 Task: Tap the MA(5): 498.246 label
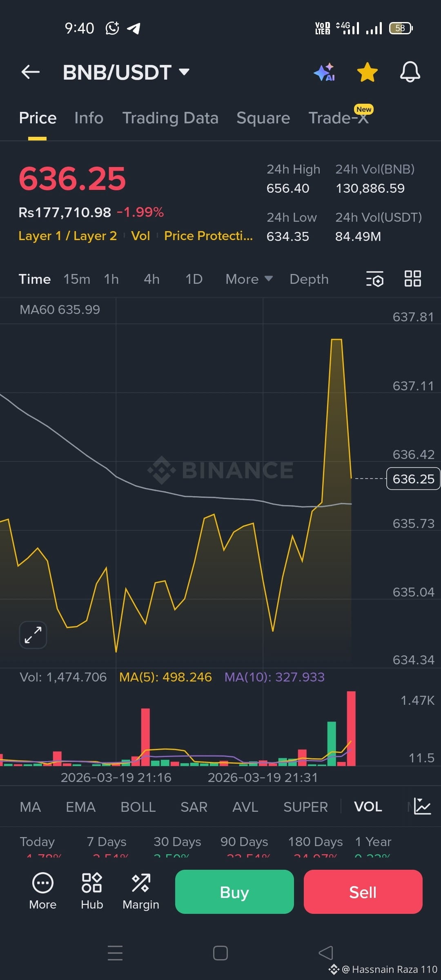[x=165, y=677]
